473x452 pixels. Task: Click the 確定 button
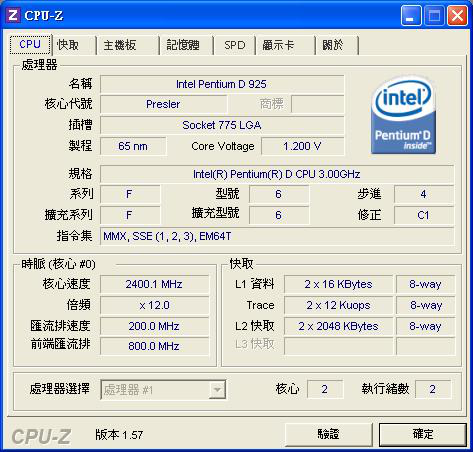(x=423, y=434)
